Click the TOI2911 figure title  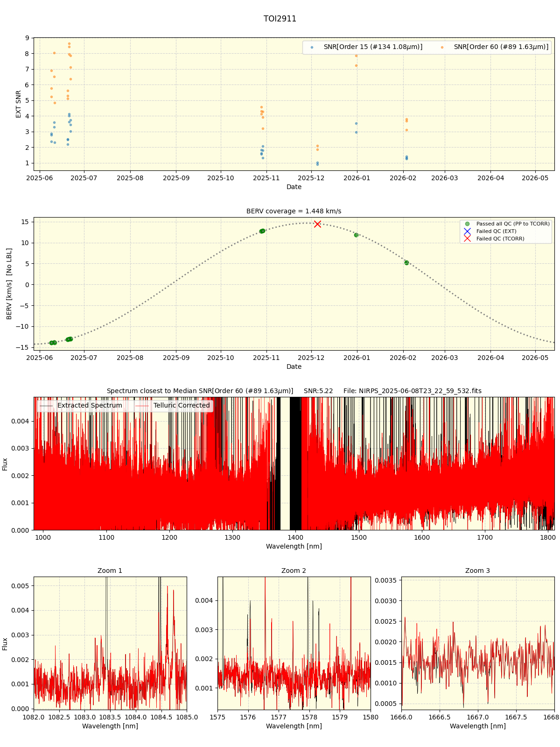[x=280, y=19]
